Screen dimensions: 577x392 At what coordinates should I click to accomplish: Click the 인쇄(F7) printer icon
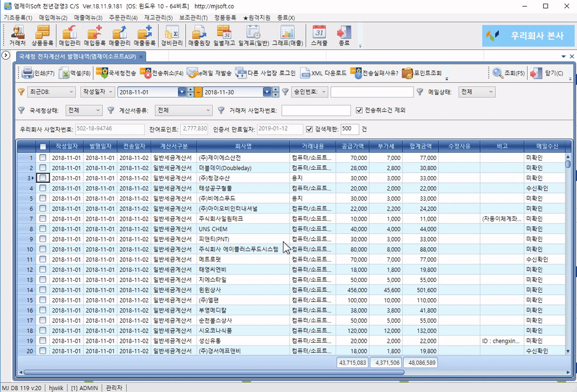(x=38, y=73)
